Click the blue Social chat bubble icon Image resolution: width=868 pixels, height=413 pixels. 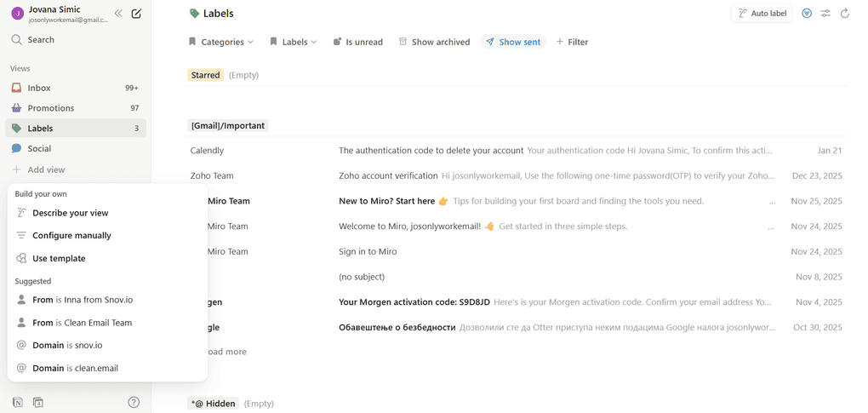point(17,148)
